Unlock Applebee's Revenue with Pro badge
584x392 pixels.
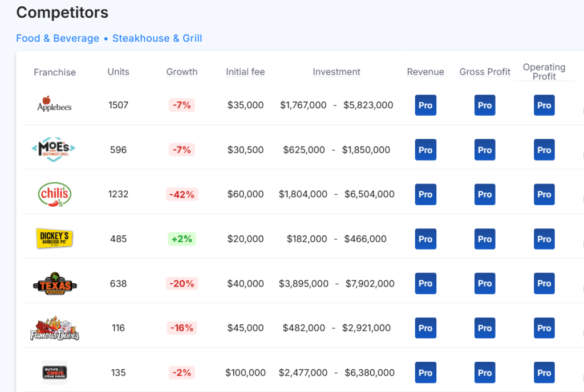[x=425, y=105]
